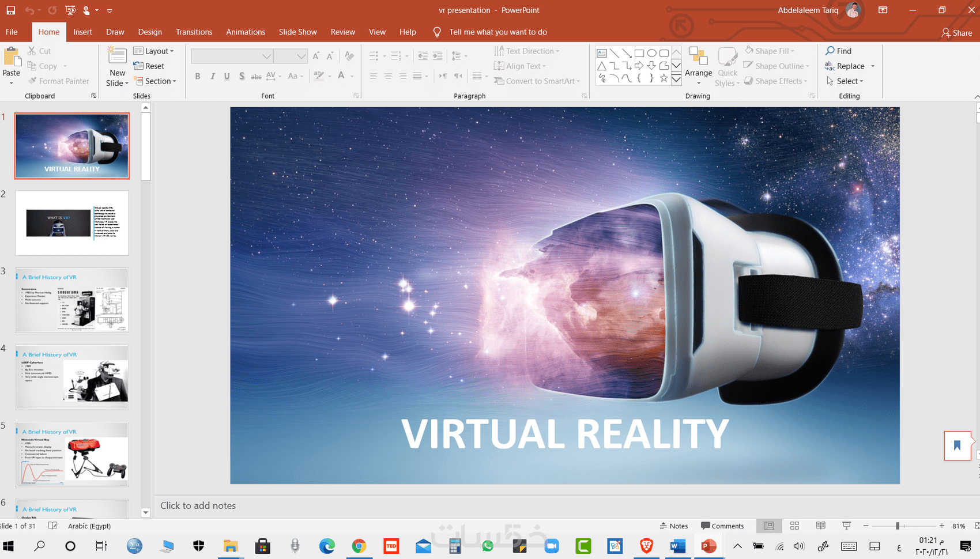Image resolution: width=980 pixels, height=559 pixels.
Task: Open the Windows Start menu
Action: tap(9, 546)
